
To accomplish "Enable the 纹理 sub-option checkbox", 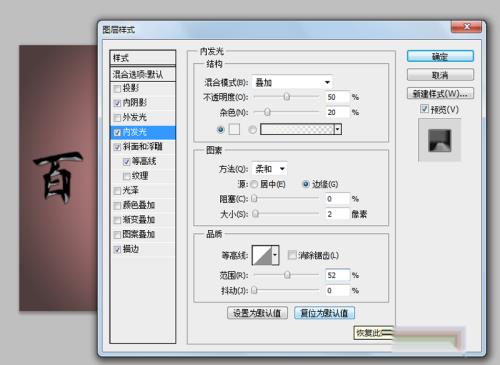I will point(126,176).
